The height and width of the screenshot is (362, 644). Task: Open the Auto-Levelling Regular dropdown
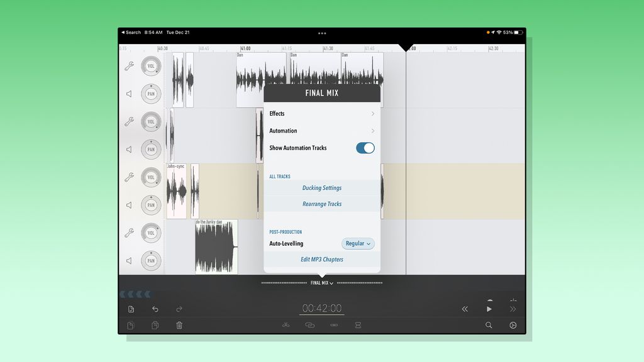click(x=357, y=243)
